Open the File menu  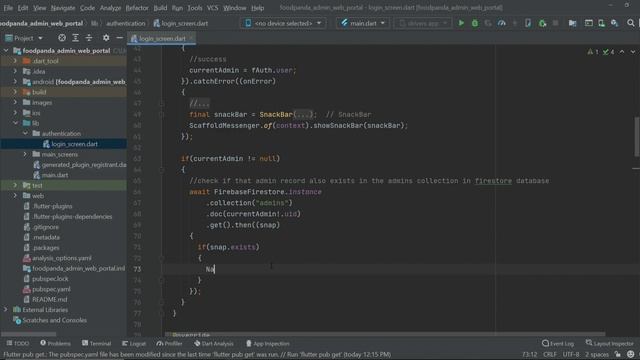pos(8,8)
